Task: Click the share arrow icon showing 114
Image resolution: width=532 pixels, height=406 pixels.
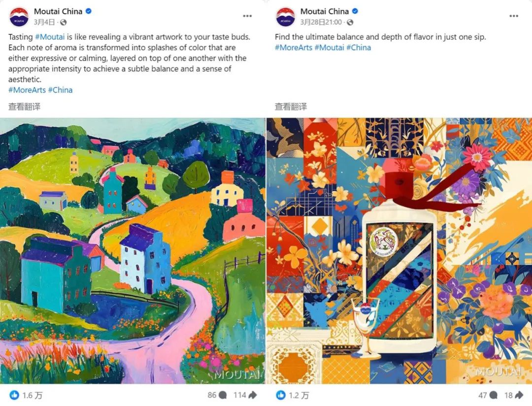Action: click(252, 395)
